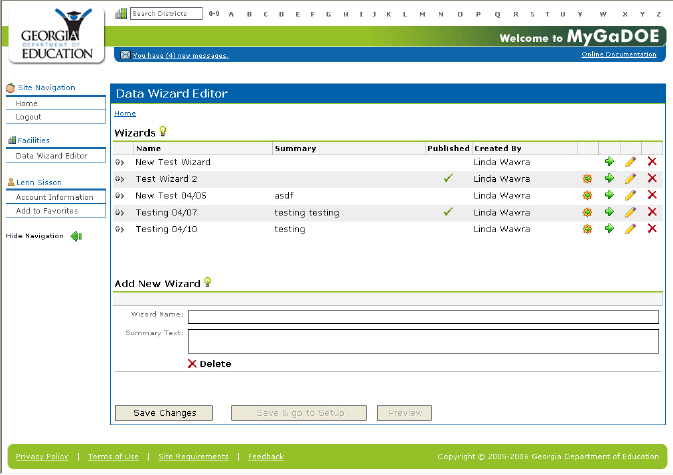673x475 pixels.
Task: Click the Created By column header
Action: [x=497, y=148]
